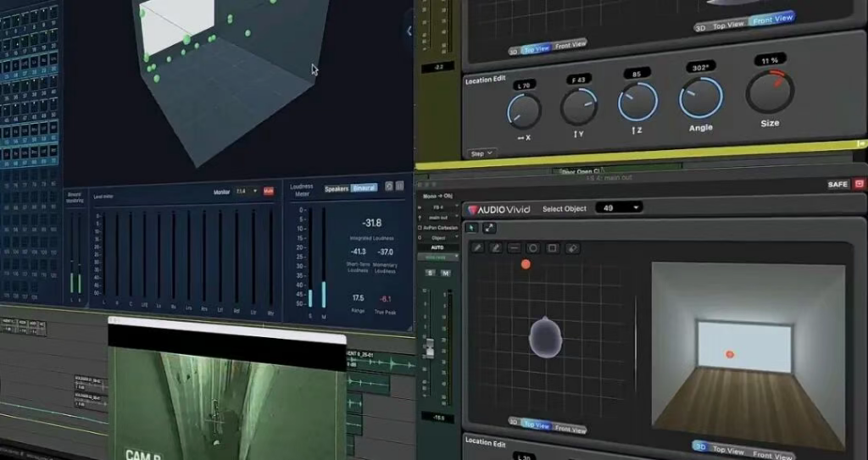Viewport: 868px width, 460px height.
Task: Choose the rectangle shape tool
Action: 553,248
